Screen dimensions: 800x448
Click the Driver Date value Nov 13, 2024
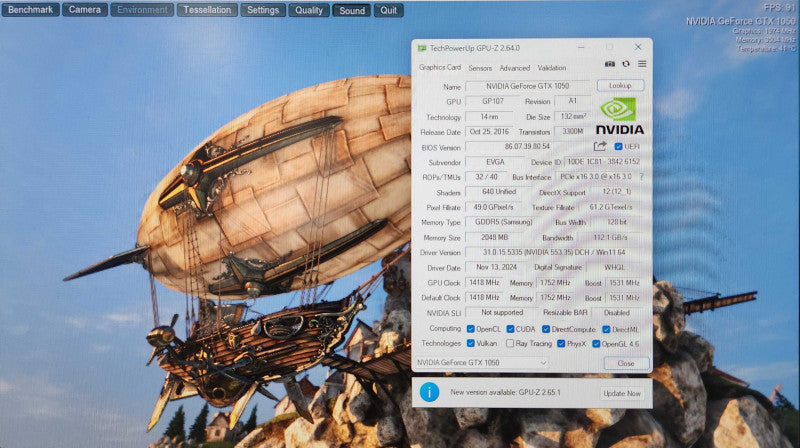coord(496,267)
